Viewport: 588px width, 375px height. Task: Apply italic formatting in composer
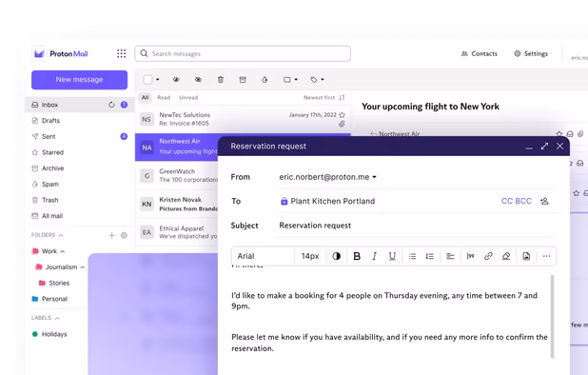coord(374,256)
